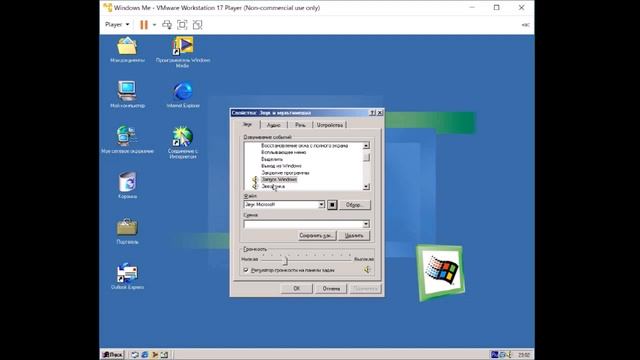Select the Проигрыватель Windows Media desktop shortcut
640x360 pixels.
tap(182, 52)
